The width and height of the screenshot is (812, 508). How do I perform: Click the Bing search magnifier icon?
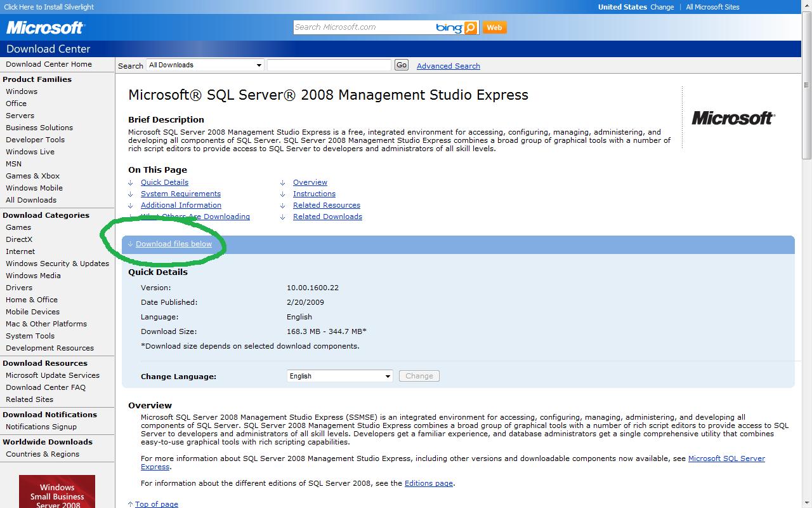point(470,27)
